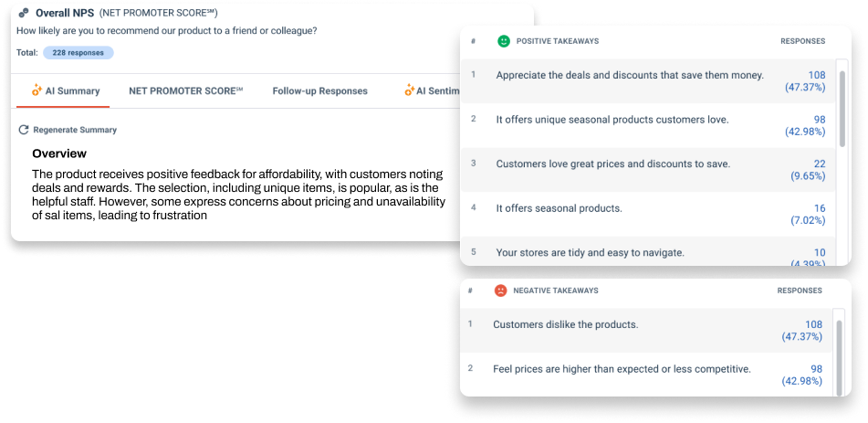Click the 228 responses badge

coord(78,53)
